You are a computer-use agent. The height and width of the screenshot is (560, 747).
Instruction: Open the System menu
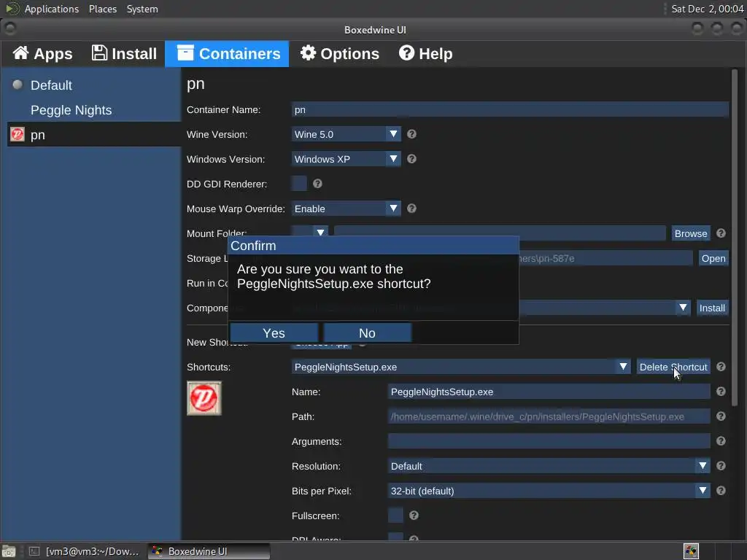click(142, 9)
